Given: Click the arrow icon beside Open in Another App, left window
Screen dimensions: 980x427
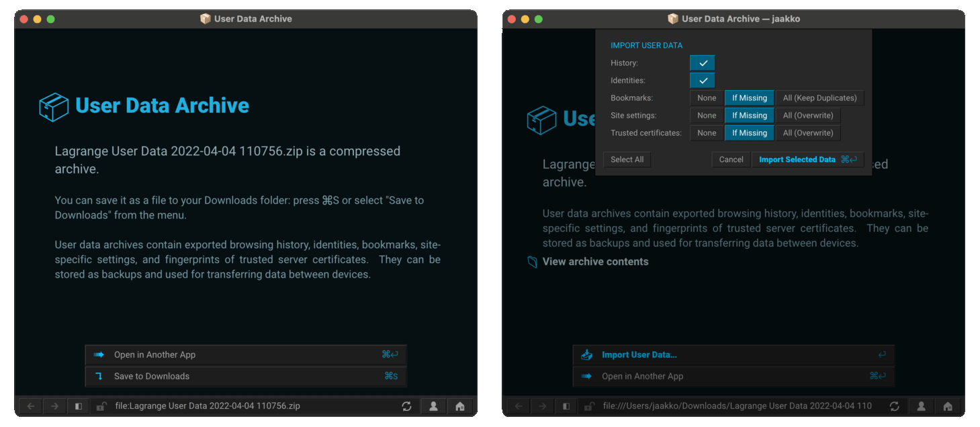Looking at the screenshot, I should point(99,354).
